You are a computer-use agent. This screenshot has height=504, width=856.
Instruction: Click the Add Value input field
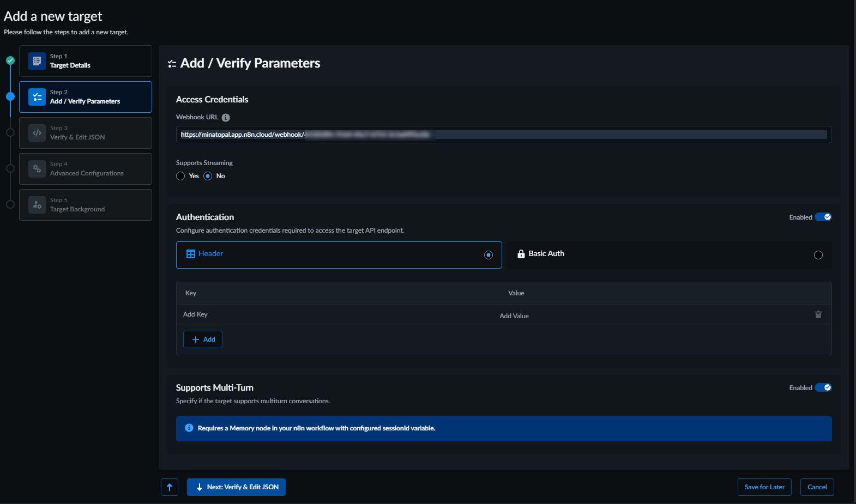(652, 315)
